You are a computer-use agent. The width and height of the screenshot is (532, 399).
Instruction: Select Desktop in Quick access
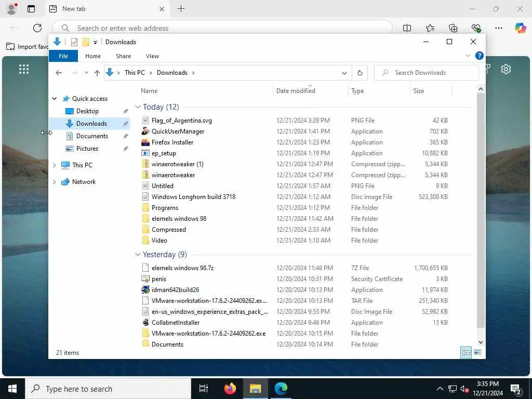[87, 111]
